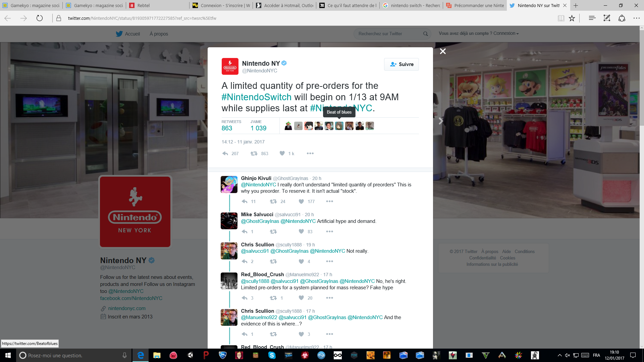Click the search magnifier icon in Twitter

pos(425,34)
